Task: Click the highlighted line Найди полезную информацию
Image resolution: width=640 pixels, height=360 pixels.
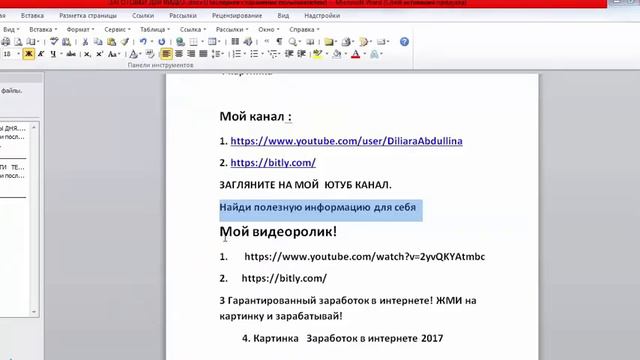Action: pos(318,207)
